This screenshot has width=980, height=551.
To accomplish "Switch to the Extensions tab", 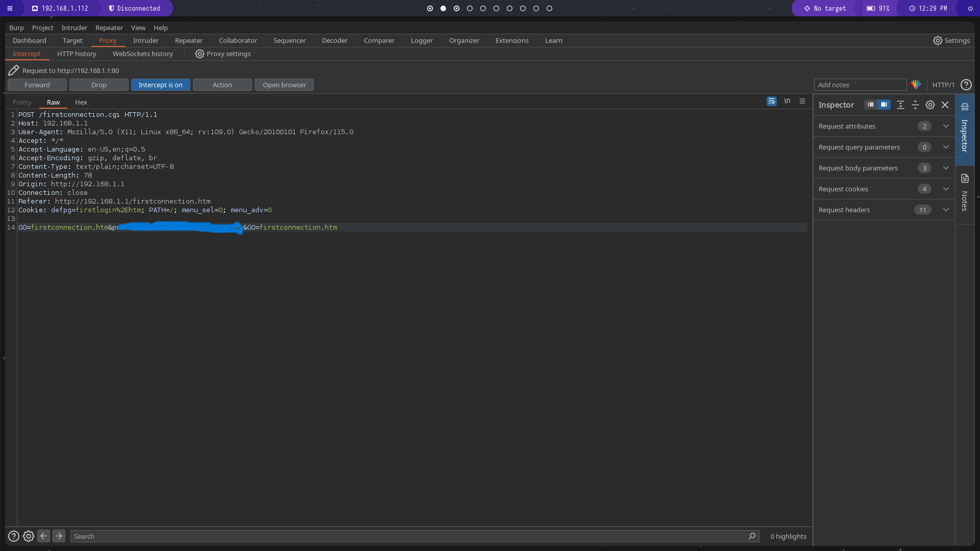I will click(512, 40).
